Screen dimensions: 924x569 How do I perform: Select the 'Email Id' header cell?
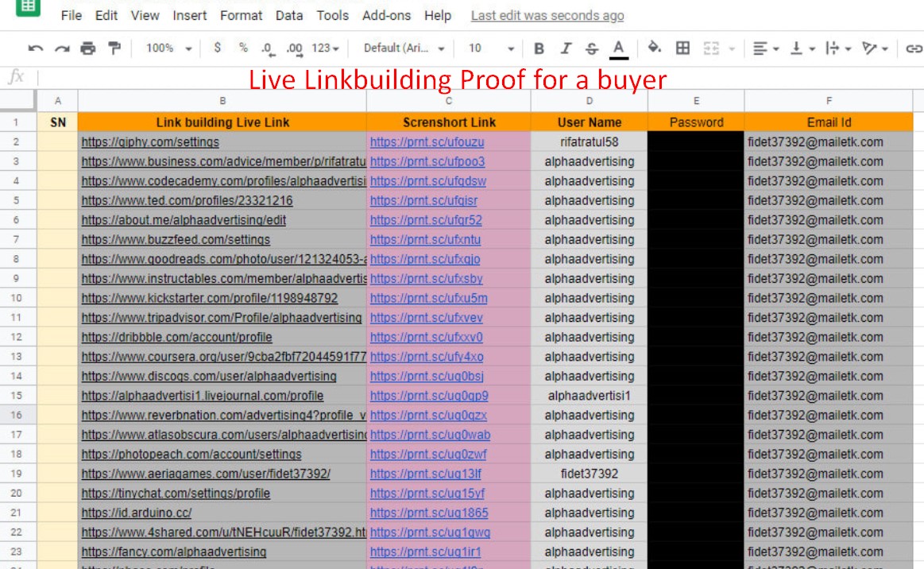coord(829,122)
